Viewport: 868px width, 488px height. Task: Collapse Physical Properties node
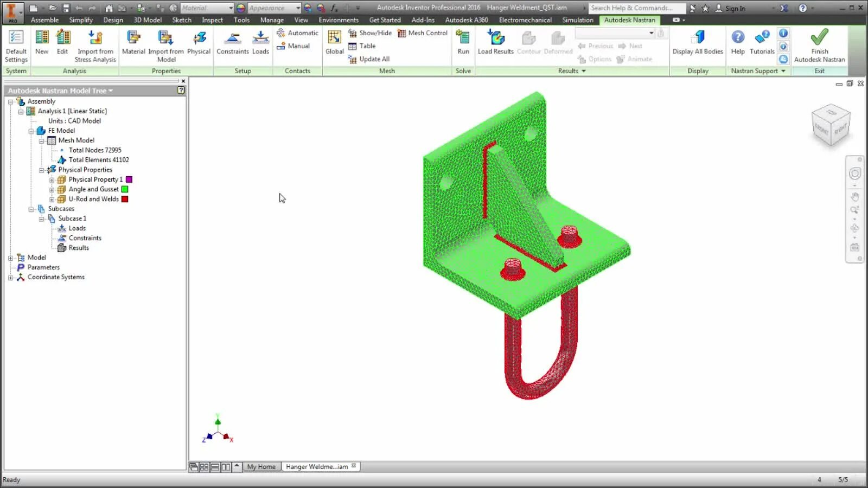point(41,170)
